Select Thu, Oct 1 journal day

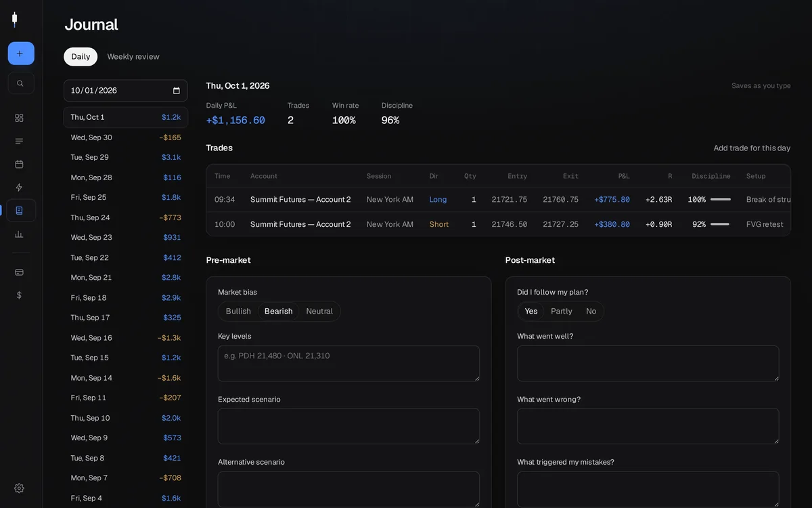[x=126, y=117]
